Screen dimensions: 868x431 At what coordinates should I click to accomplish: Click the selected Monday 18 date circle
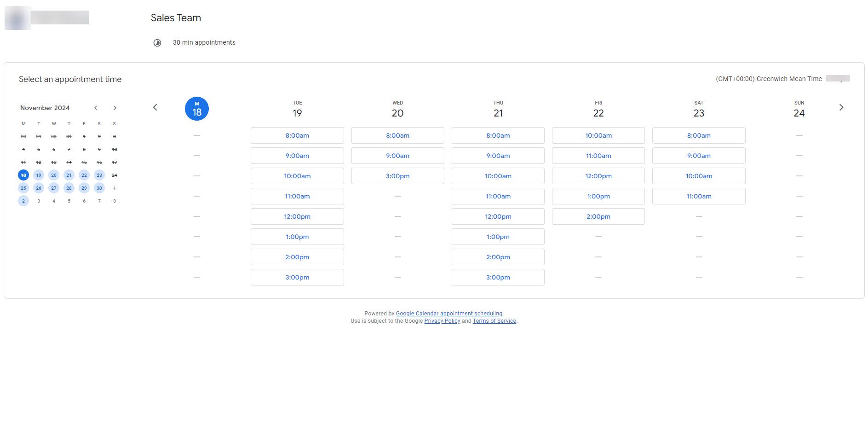click(x=196, y=109)
